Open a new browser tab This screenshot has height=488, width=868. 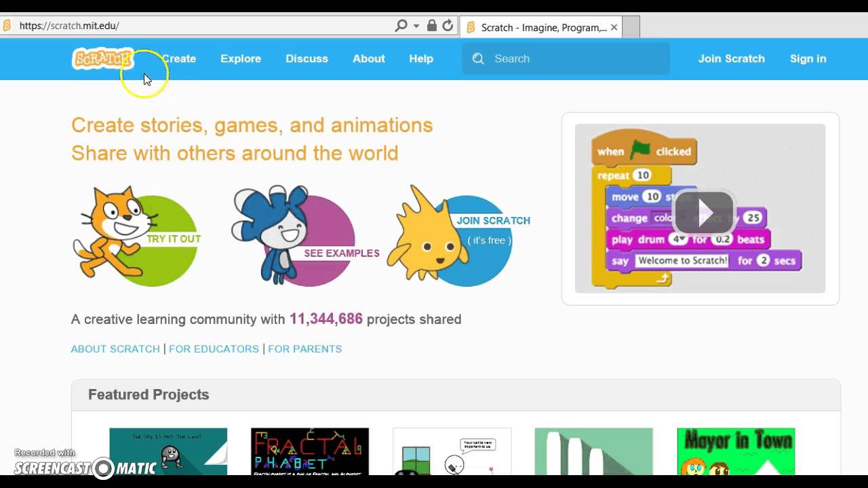pyautogui.click(x=631, y=27)
